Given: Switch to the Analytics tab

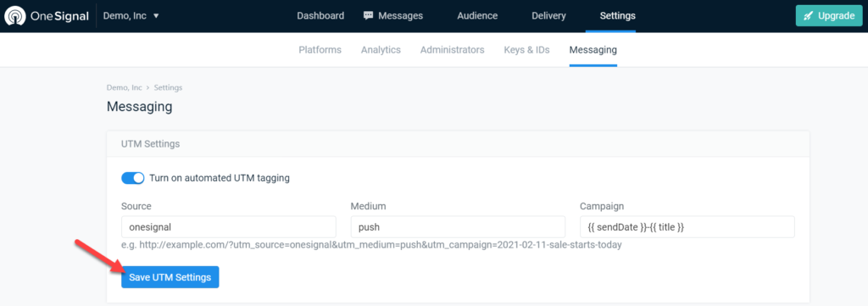Looking at the screenshot, I should tap(381, 50).
